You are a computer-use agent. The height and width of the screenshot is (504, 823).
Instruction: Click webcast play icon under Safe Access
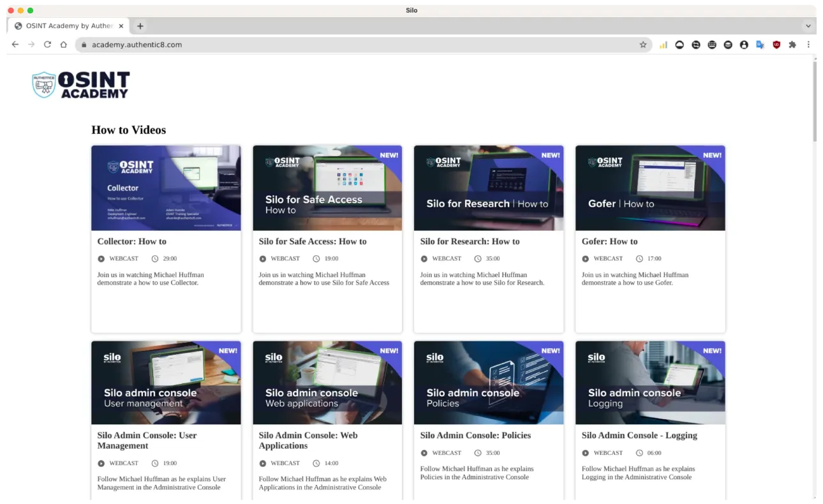(263, 259)
